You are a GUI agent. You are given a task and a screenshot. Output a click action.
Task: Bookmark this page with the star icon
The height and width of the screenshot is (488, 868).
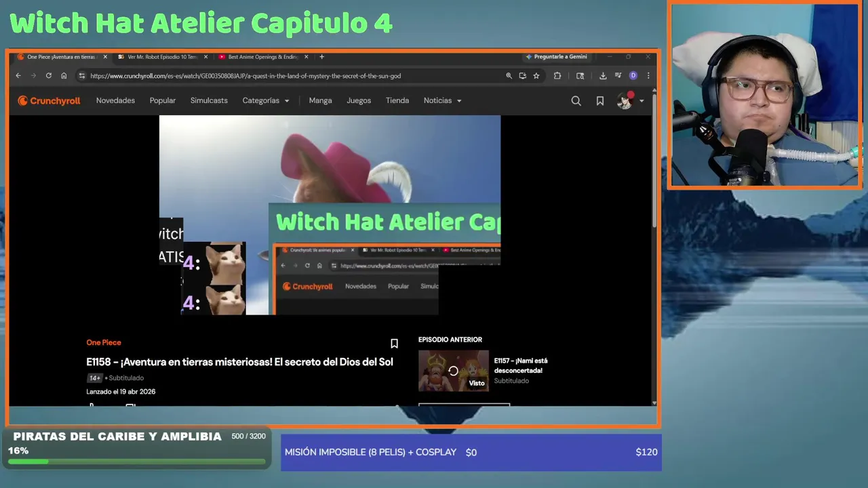(x=536, y=76)
